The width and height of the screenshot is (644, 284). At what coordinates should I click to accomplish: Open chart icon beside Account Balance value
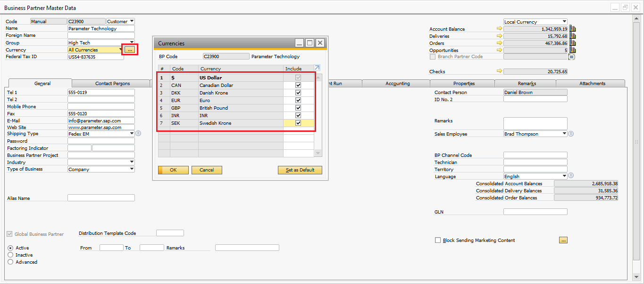pos(573,29)
